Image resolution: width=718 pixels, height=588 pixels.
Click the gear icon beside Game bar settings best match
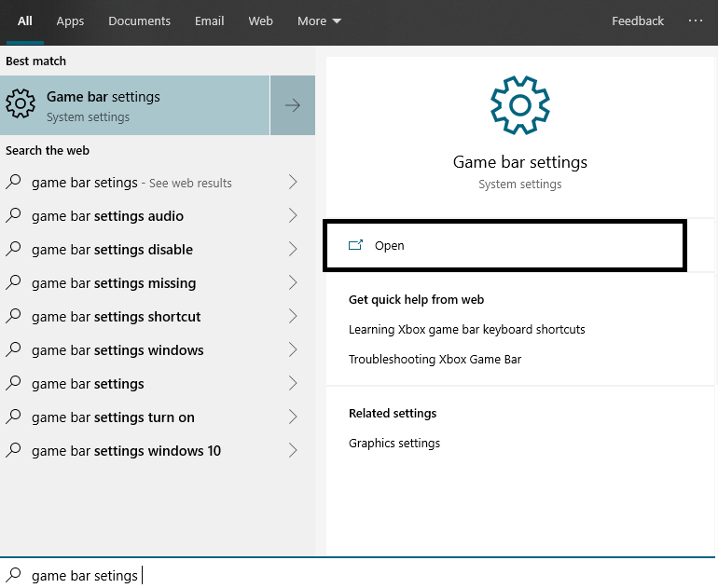pyautogui.click(x=21, y=103)
